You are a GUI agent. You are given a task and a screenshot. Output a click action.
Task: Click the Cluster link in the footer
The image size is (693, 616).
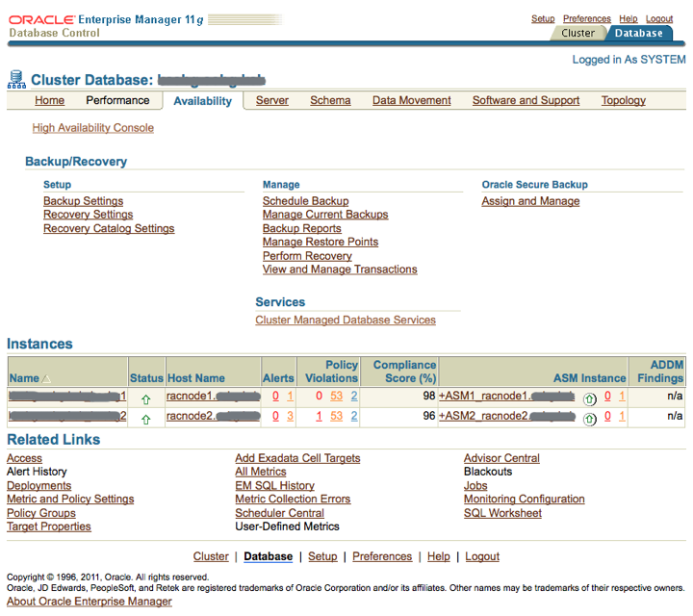click(211, 556)
